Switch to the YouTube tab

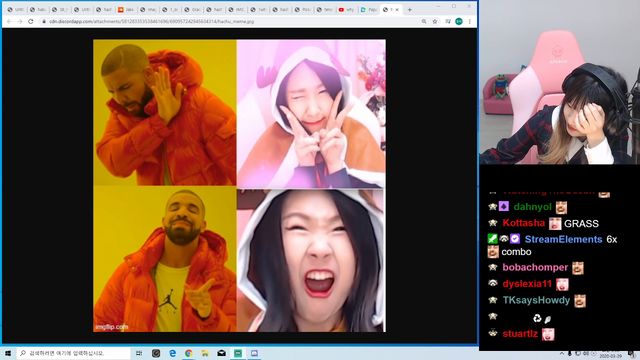tap(347, 9)
